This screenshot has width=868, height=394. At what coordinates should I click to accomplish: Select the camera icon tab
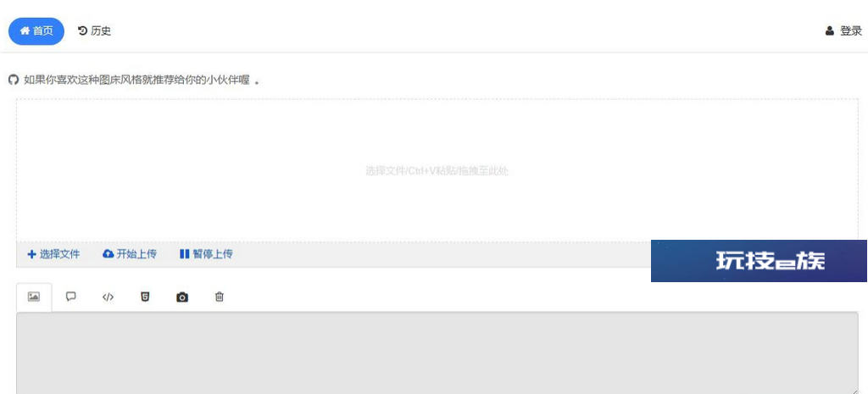pos(182,297)
